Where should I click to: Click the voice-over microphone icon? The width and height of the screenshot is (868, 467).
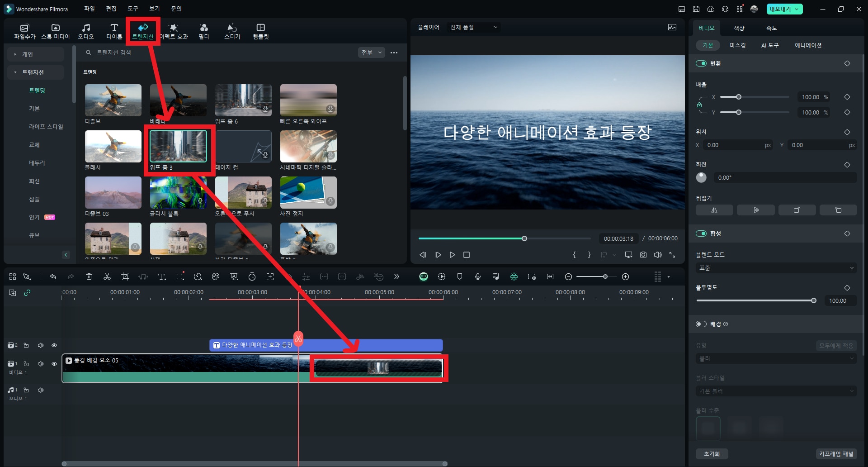pyautogui.click(x=478, y=276)
